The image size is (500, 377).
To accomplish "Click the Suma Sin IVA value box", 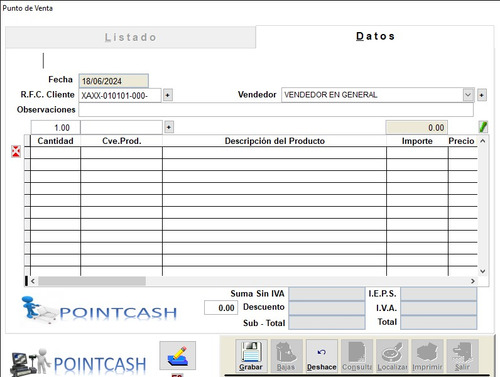I will [x=326, y=294].
